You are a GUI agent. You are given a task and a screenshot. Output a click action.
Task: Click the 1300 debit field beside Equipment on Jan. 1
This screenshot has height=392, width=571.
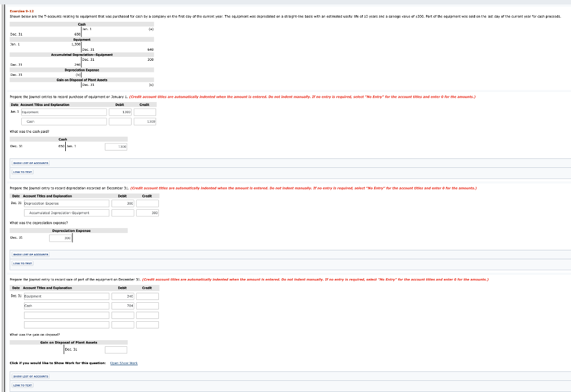click(x=120, y=112)
